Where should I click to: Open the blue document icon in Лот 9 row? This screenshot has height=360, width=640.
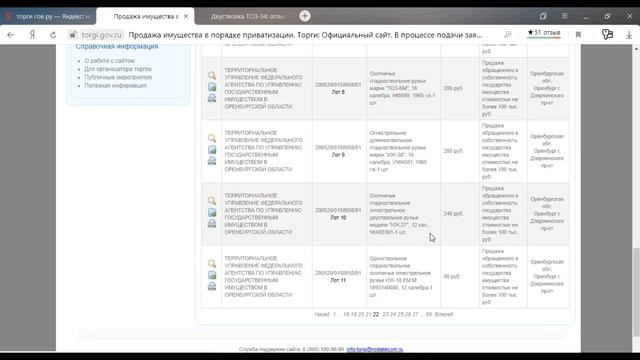pos(212,149)
